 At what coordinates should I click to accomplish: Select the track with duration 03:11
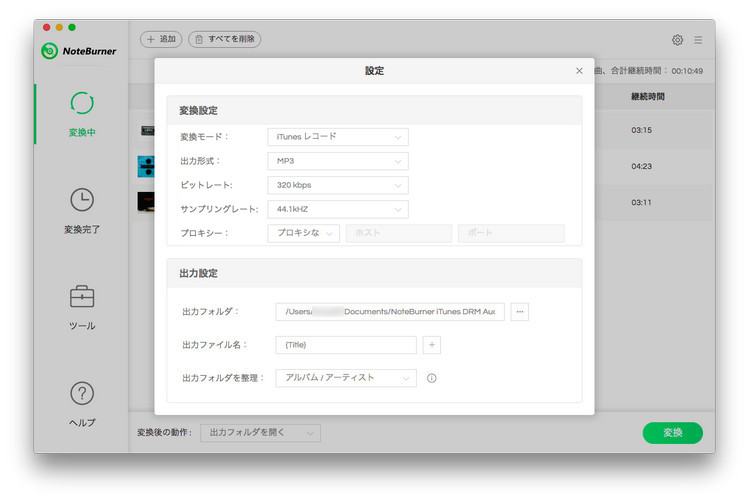641,203
